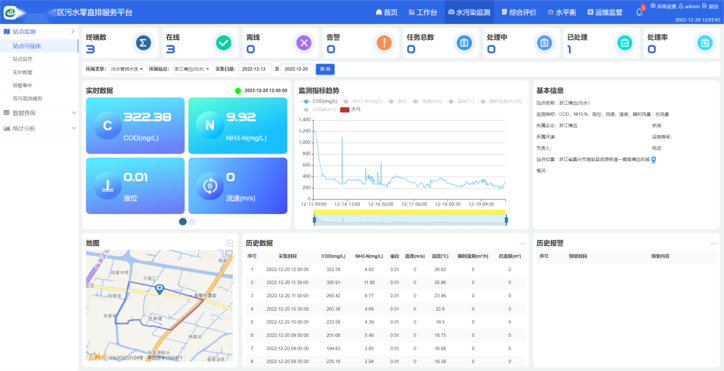The width and height of the screenshot is (724, 371).
Task: Click the yellow bar above chart zoom slider
Action: pos(409,212)
